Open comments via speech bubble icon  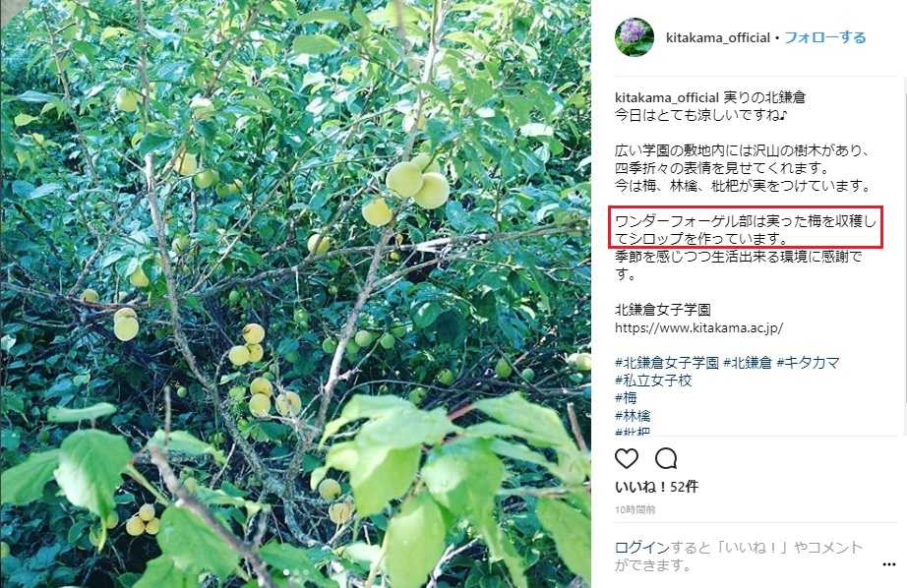(666, 458)
